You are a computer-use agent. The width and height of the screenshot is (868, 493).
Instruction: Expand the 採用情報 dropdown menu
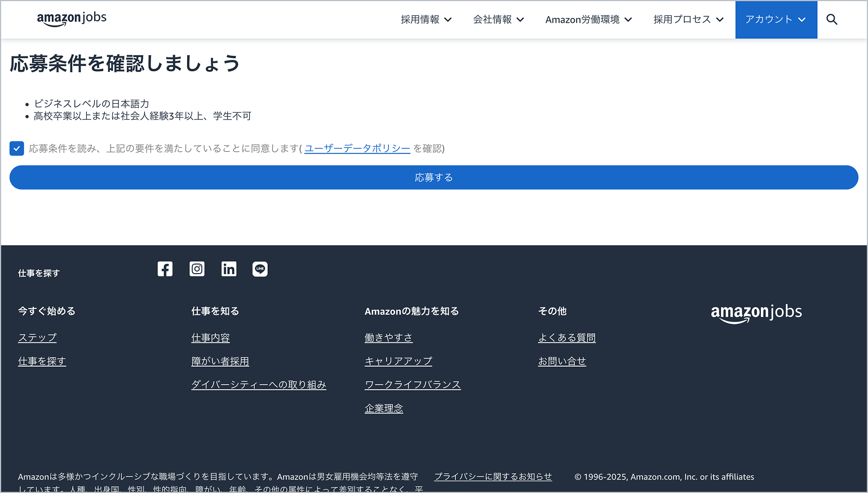426,20
